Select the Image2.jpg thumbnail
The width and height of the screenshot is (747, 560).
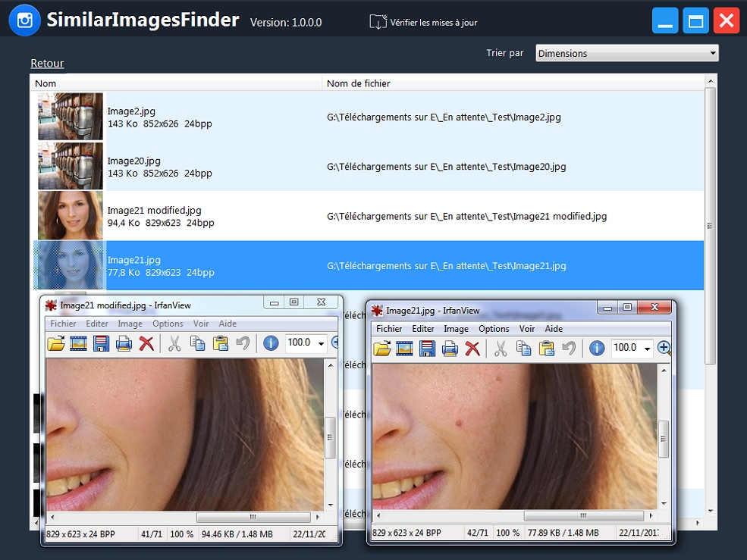(x=71, y=116)
